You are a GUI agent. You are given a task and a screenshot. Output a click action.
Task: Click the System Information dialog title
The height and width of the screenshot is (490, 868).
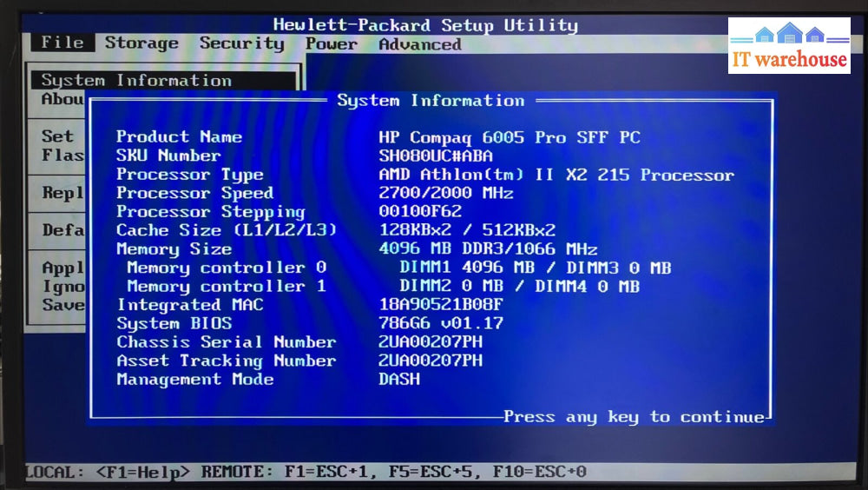(x=431, y=100)
